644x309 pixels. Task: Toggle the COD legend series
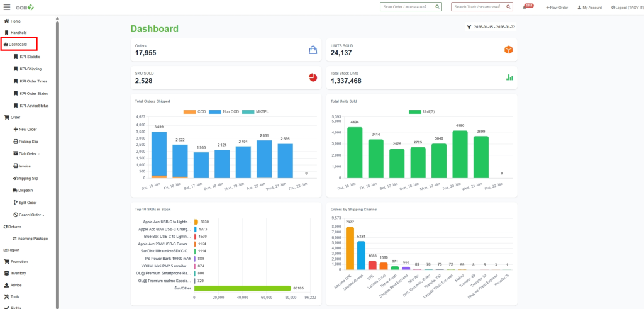(x=190, y=111)
